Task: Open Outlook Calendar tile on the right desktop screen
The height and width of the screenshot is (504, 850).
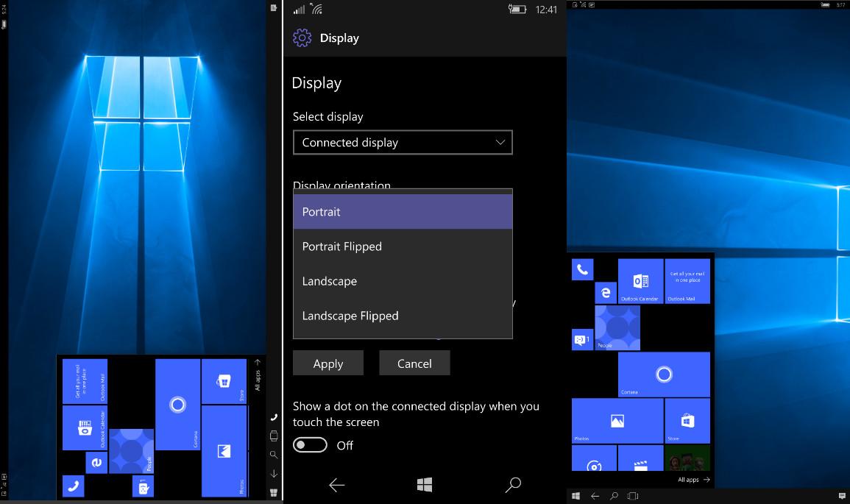Action: tap(641, 281)
